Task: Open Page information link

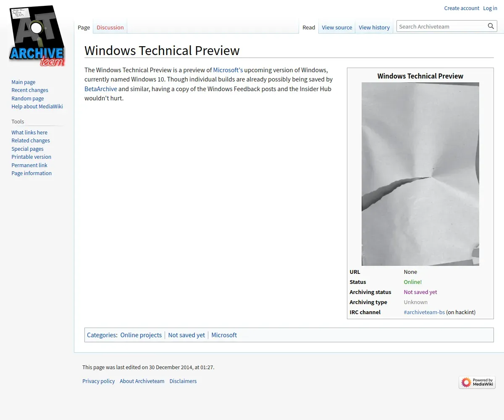Action: click(31, 173)
